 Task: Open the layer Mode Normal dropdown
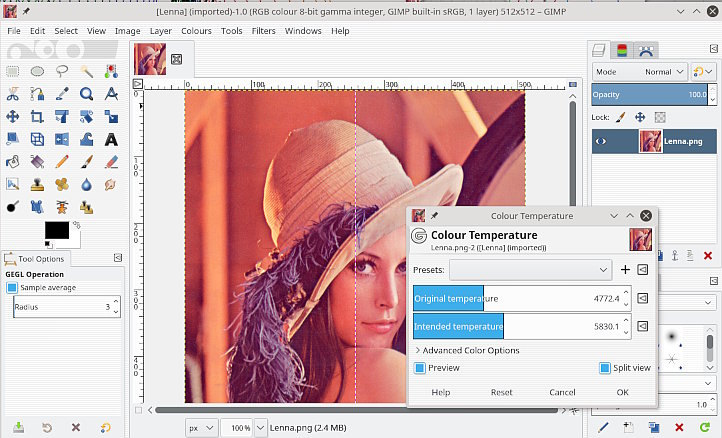[x=640, y=72]
